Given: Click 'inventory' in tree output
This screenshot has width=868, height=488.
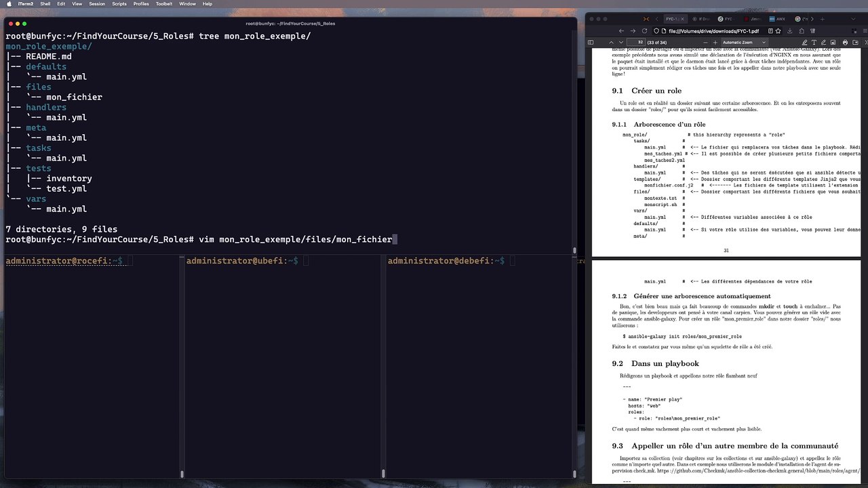Looking at the screenshot, I should 69,178.
